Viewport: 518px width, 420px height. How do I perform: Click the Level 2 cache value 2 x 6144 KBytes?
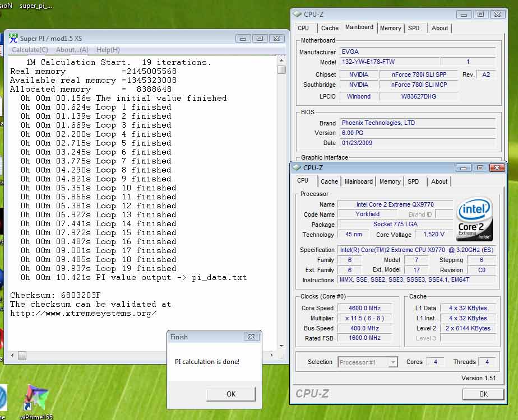pyautogui.click(x=468, y=328)
